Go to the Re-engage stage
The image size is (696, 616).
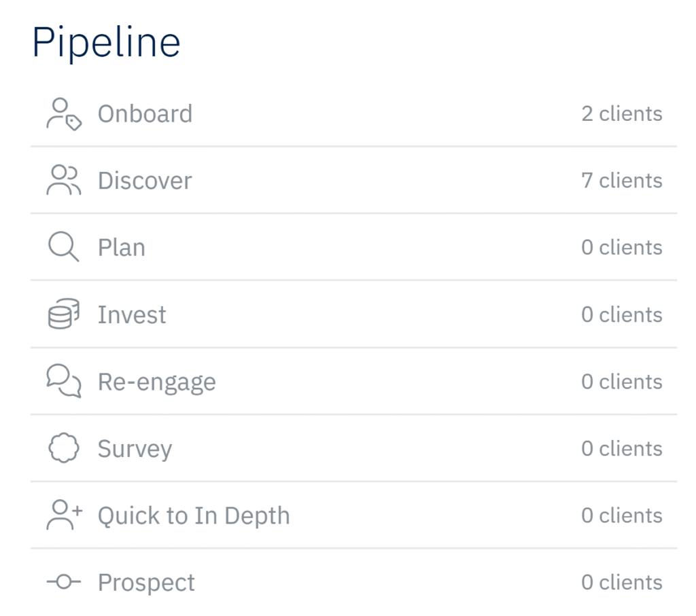156,382
